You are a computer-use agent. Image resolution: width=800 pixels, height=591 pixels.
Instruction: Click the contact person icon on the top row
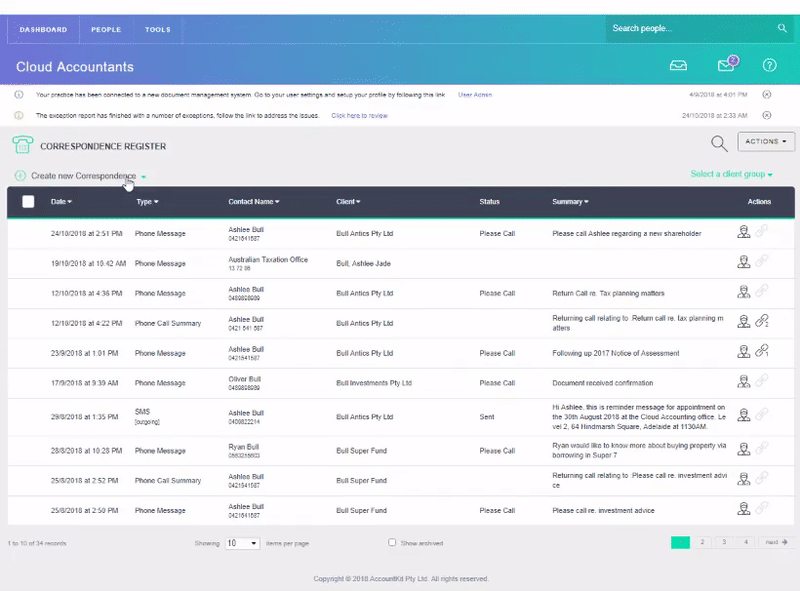pos(742,233)
